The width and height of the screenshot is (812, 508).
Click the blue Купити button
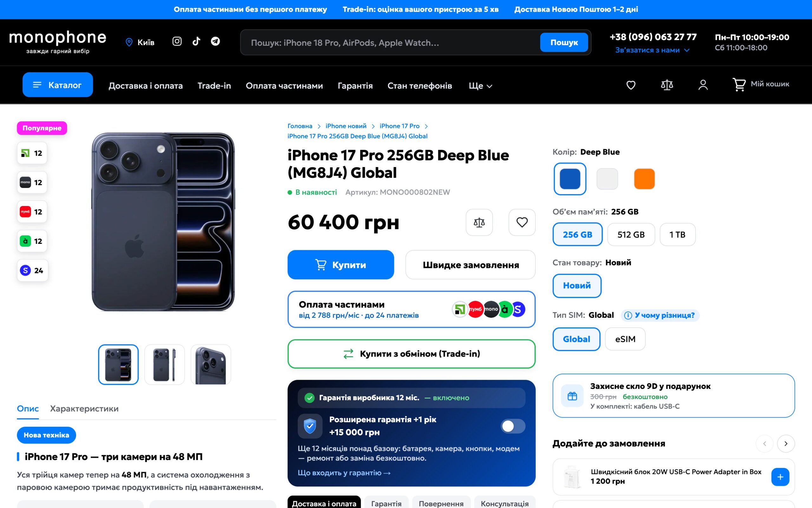coord(341,265)
